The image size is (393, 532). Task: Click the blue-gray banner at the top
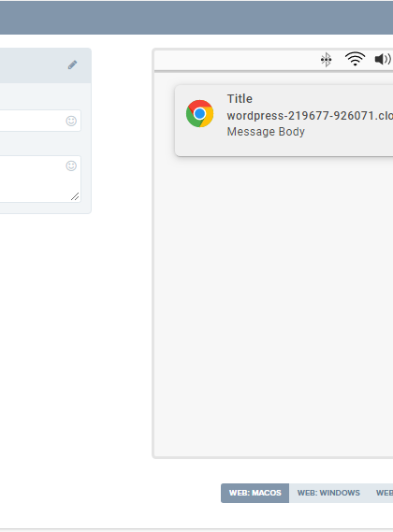[196, 18]
